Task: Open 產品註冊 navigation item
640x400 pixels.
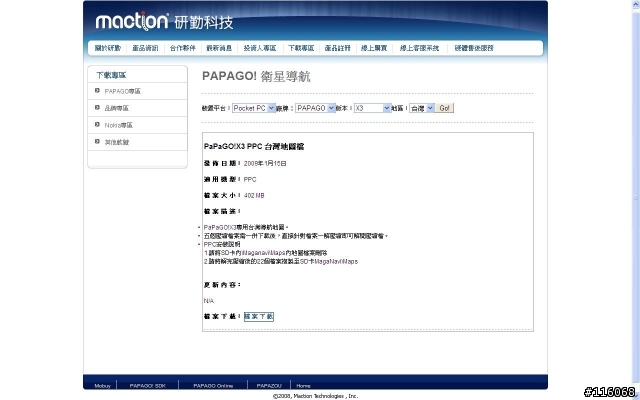Action: click(x=338, y=48)
